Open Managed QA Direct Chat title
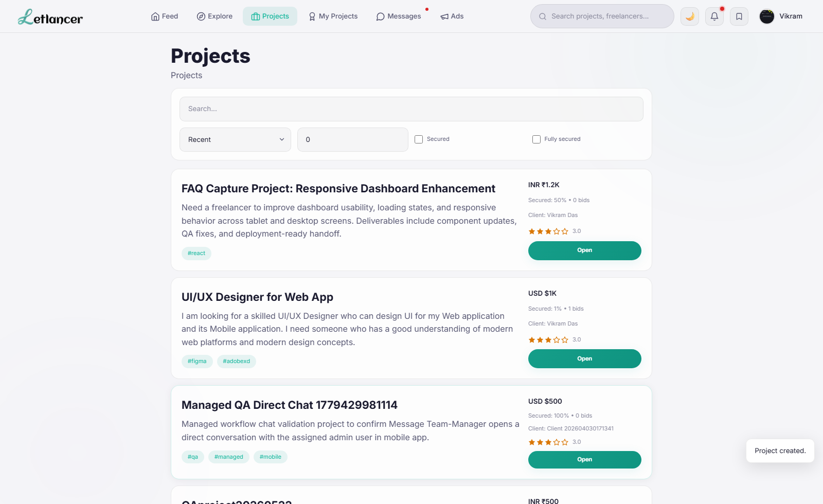This screenshot has width=823, height=504. tap(290, 405)
